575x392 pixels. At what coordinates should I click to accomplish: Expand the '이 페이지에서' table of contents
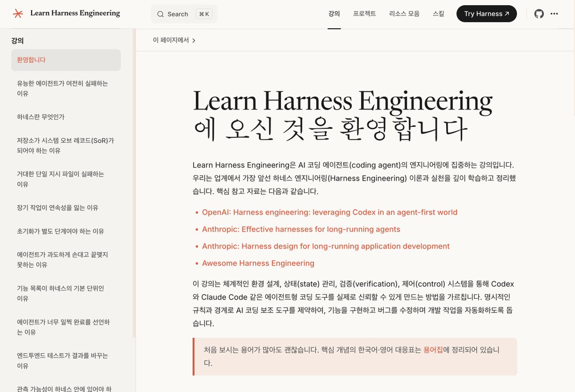[x=174, y=40]
